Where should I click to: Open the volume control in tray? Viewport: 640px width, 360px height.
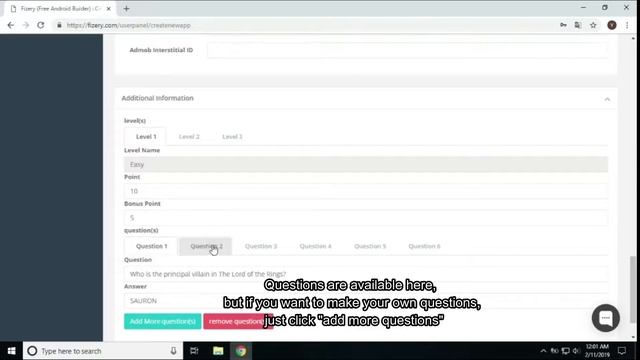point(576,351)
